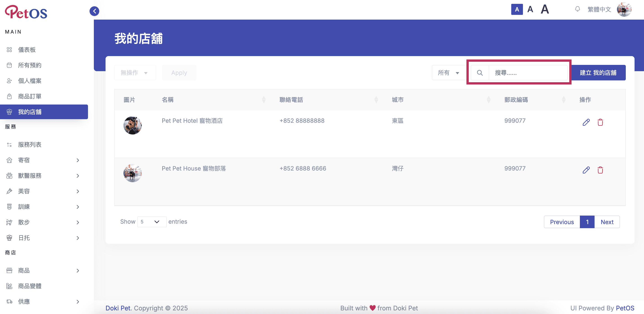Delete Pet Pet Hotel 寵物酒店 trash icon
Image resolution: width=644 pixels, height=314 pixels.
600,122
